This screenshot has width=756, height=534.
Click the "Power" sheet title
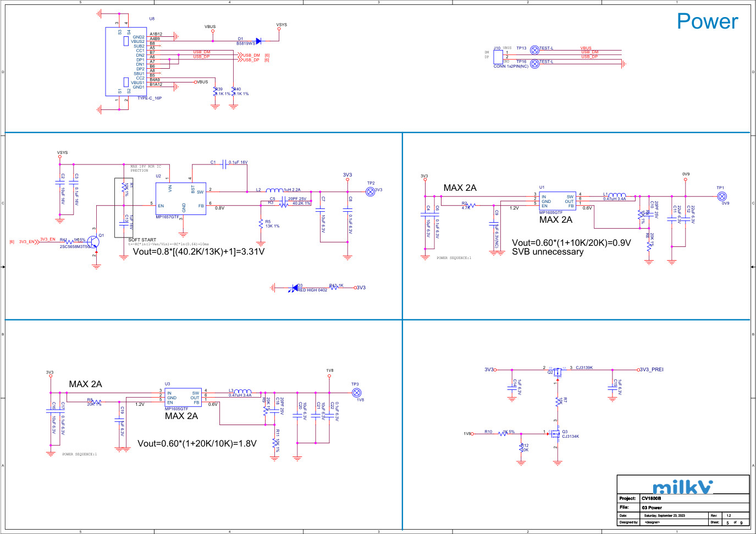click(x=707, y=21)
